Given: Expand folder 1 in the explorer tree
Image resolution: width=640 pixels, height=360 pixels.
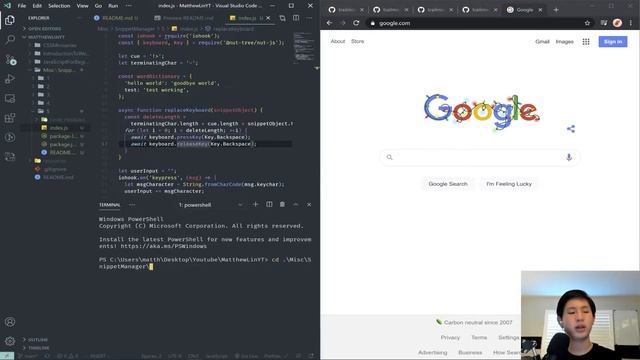Looking at the screenshot, I should (43, 78).
